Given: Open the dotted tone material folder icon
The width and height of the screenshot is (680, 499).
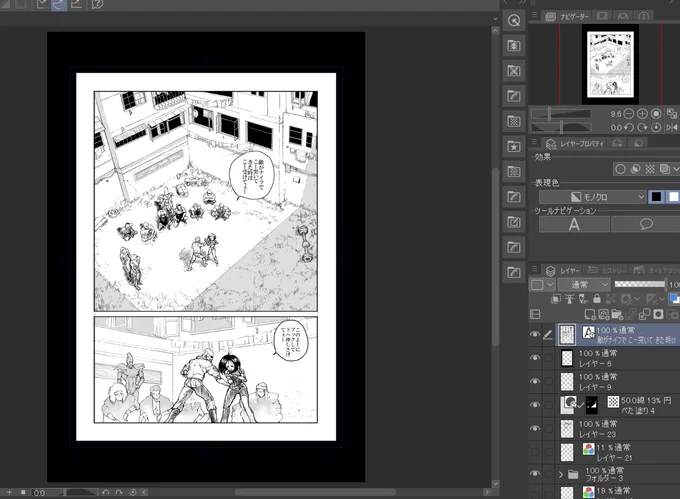Looking at the screenshot, I should click(x=514, y=121).
